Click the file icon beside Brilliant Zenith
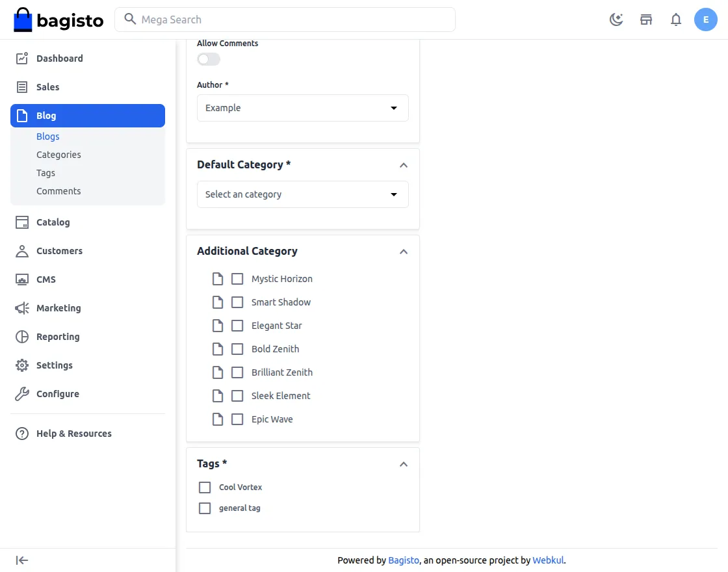This screenshot has width=728, height=572. coord(218,372)
